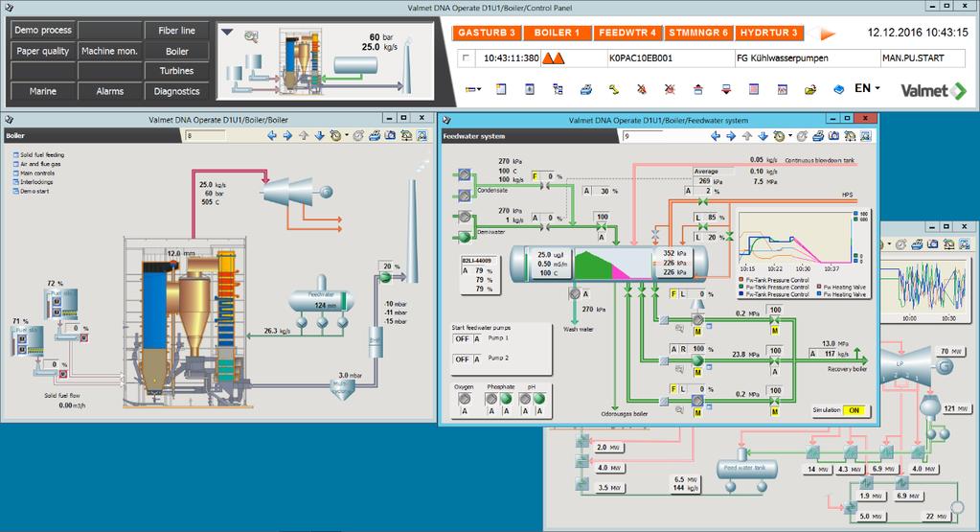980x532 pixels.
Task: Click the green pH pump indicator
Action: [x=538, y=398]
